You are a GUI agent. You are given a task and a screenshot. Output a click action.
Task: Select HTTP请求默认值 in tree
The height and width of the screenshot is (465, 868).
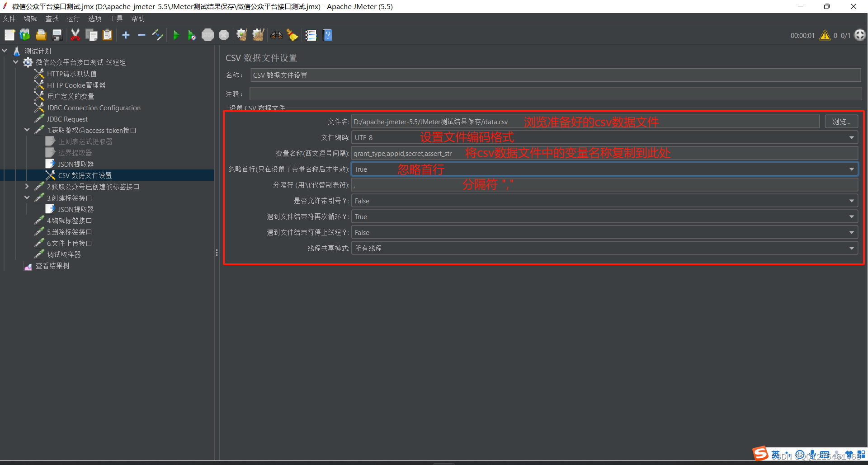pos(71,74)
